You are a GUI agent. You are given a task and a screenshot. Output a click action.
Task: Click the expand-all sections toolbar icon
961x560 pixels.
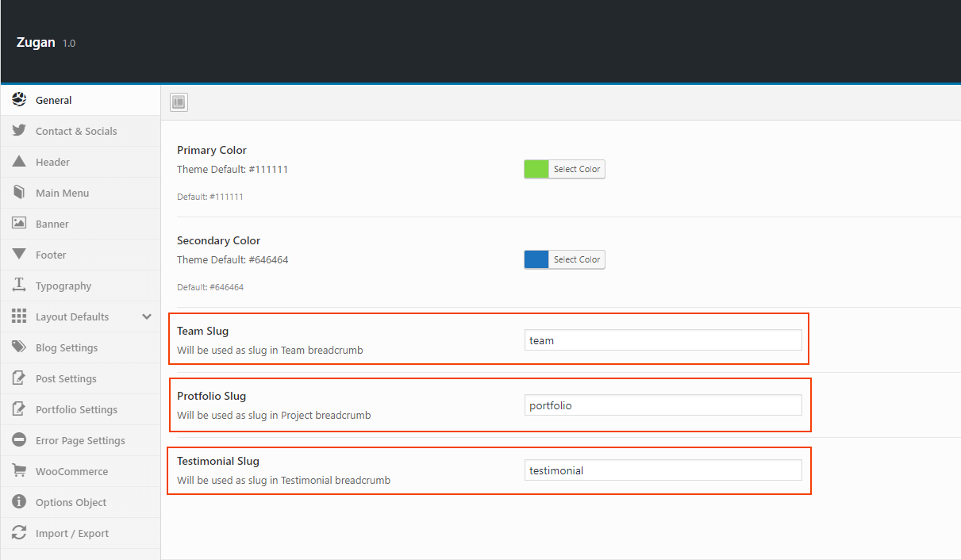(x=179, y=102)
